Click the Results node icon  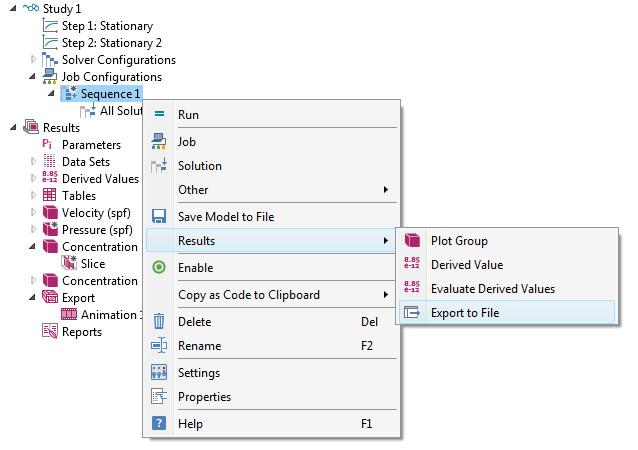pos(31,127)
